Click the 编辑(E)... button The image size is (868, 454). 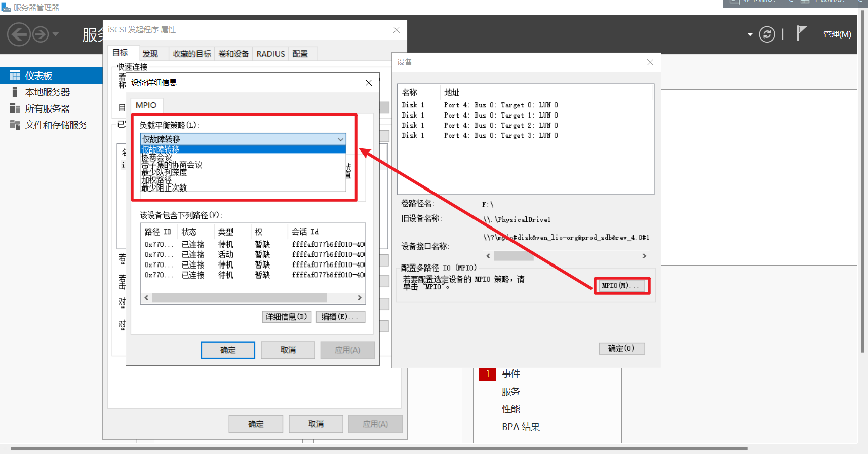[340, 317]
